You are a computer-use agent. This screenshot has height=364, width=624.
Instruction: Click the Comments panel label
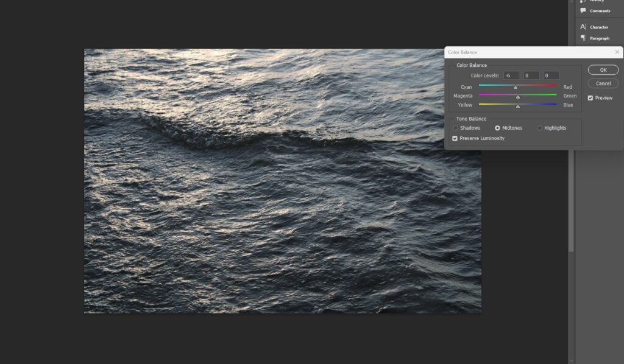click(600, 11)
